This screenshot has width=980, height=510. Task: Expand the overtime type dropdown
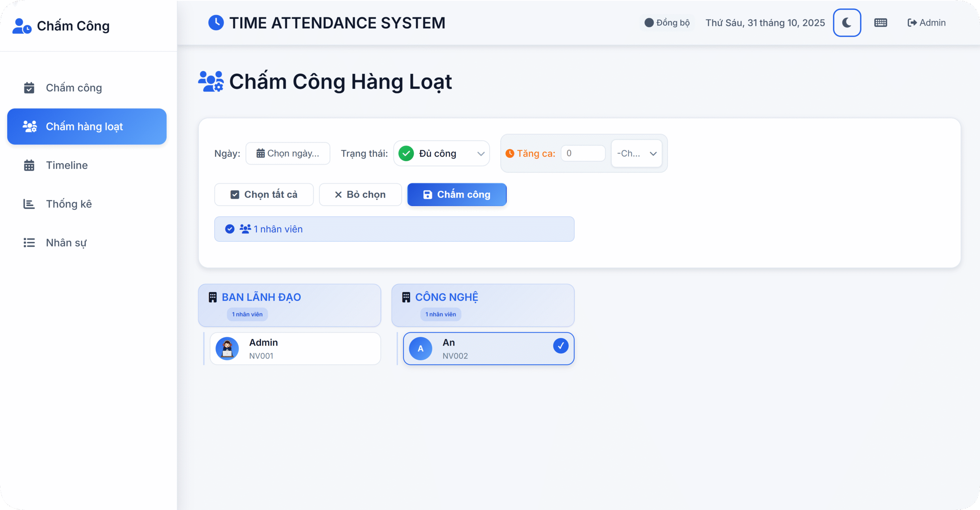[636, 154]
